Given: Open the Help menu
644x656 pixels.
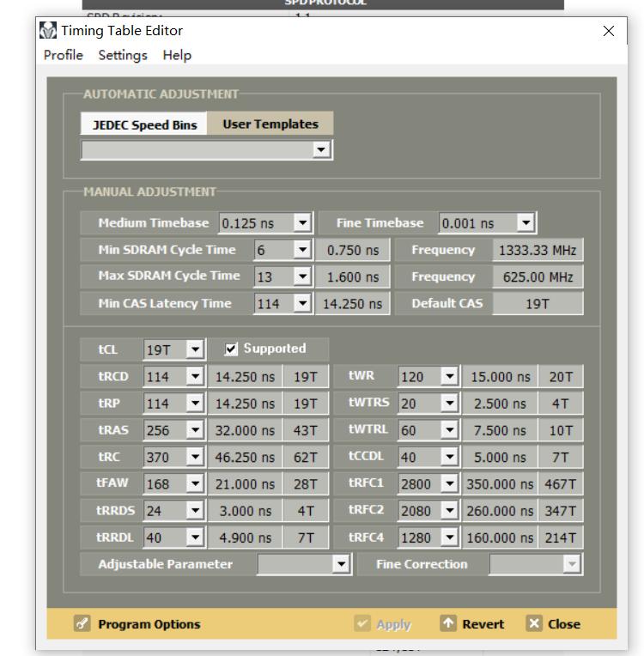Looking at the screenshot, I should point(177,55).
